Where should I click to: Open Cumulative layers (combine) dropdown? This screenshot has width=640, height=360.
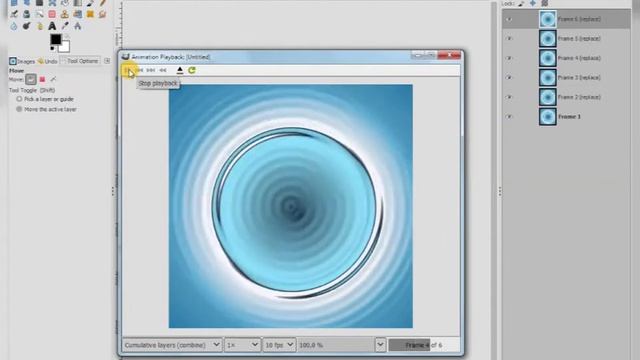tap(172, 345)
